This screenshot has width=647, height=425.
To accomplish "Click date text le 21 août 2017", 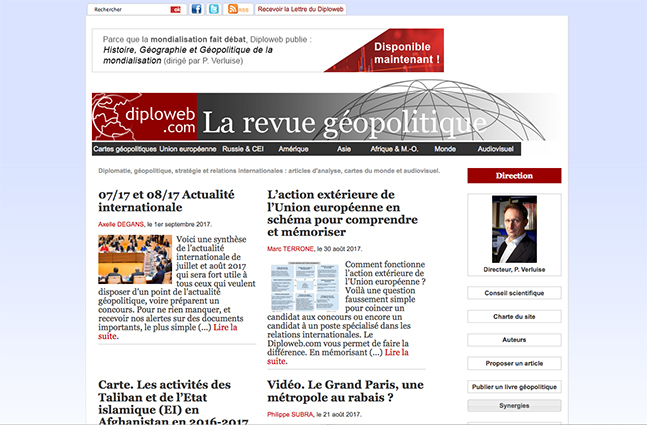I will (x=339, y=414).
